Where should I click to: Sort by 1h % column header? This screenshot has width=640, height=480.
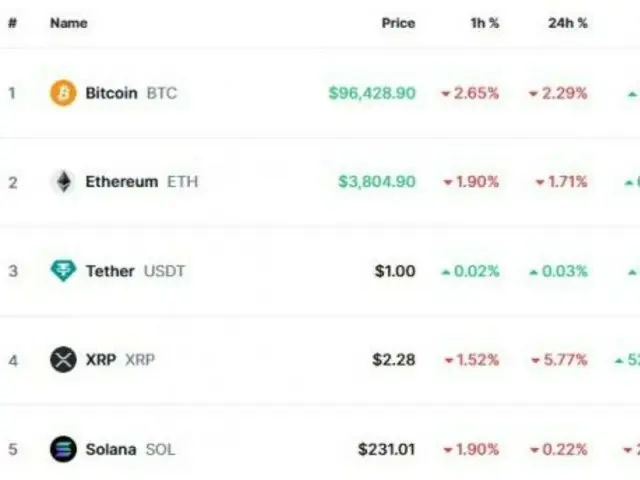point(485,22)
